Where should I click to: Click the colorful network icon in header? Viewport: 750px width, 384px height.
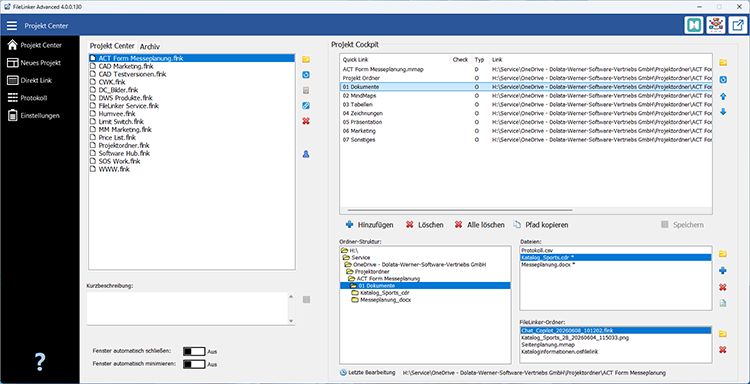click(716, 25)
